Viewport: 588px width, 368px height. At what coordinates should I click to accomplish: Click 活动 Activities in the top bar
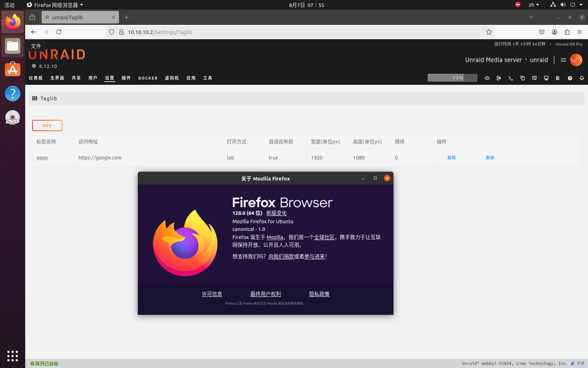9,5
